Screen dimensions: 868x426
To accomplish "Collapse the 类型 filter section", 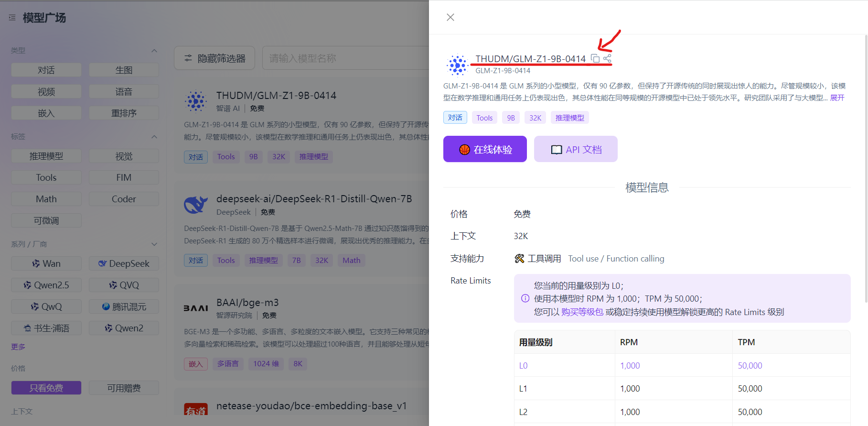I will point(154,50).
